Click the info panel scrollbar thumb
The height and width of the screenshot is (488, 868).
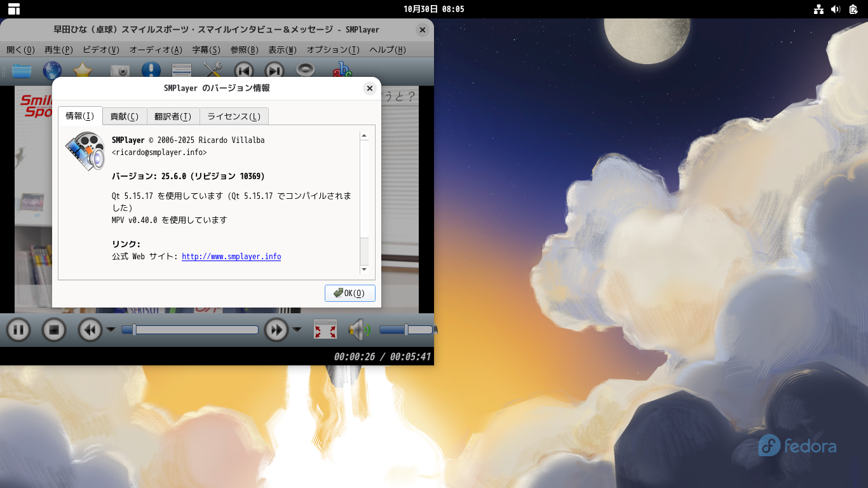tap(364, 250)
